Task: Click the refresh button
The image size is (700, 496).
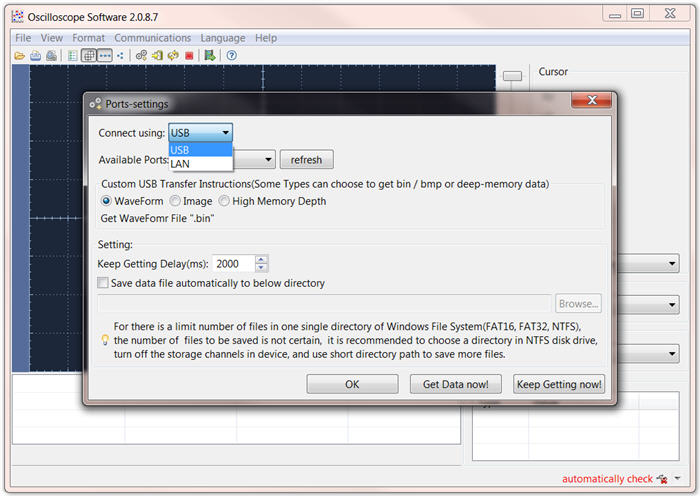Action: pyautogui.click(x=306, y=160)
